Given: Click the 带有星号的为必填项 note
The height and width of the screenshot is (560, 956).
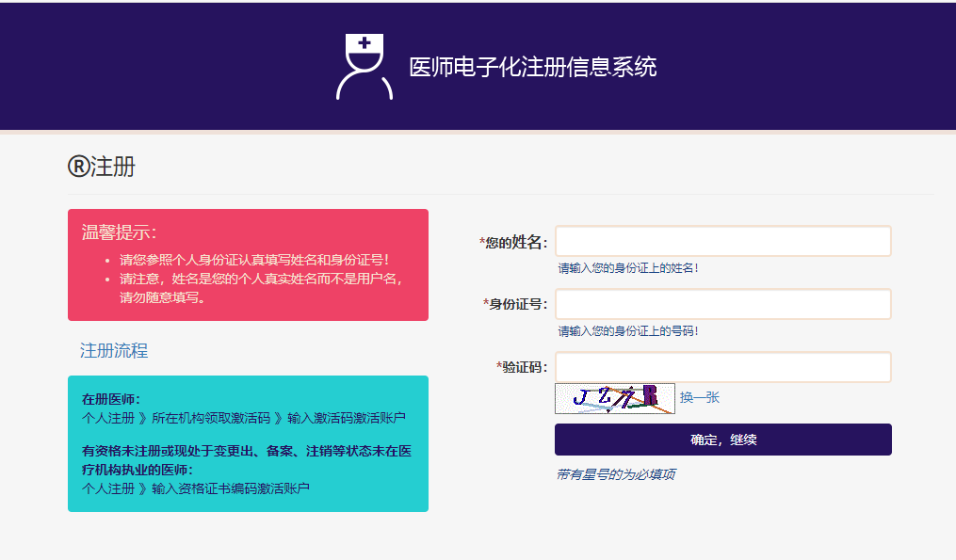Looking at the screenshot, I should [x=615, y=474].
